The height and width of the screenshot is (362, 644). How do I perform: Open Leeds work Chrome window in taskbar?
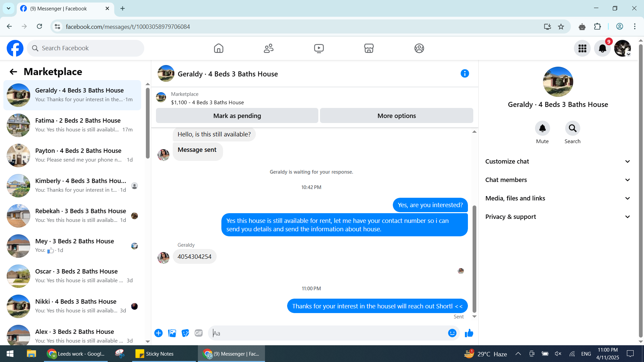pos(76,354)
